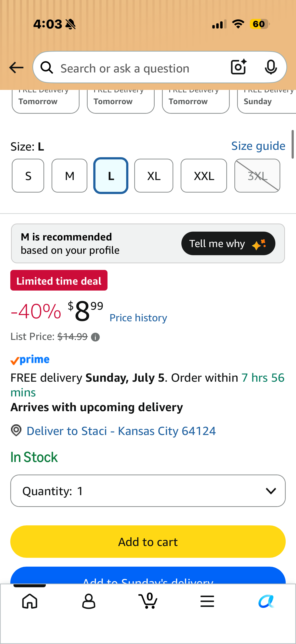296x644 pixels.
Task: Open the Home tab icon
Action: [30, 601]
